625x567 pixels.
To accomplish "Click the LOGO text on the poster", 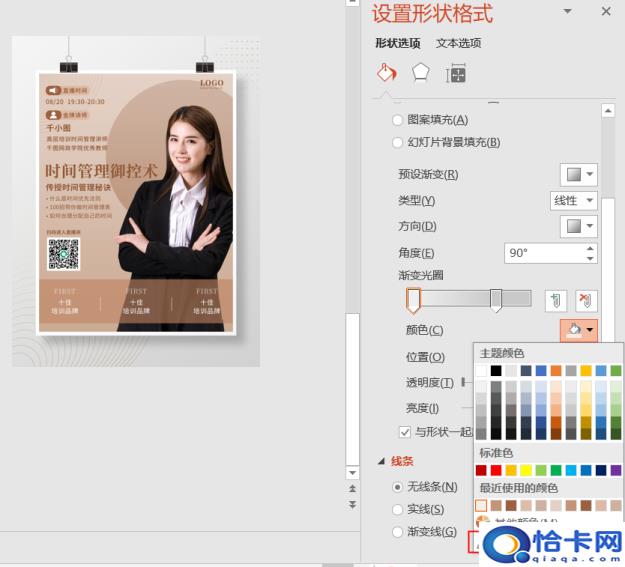I will pos(212,83).
